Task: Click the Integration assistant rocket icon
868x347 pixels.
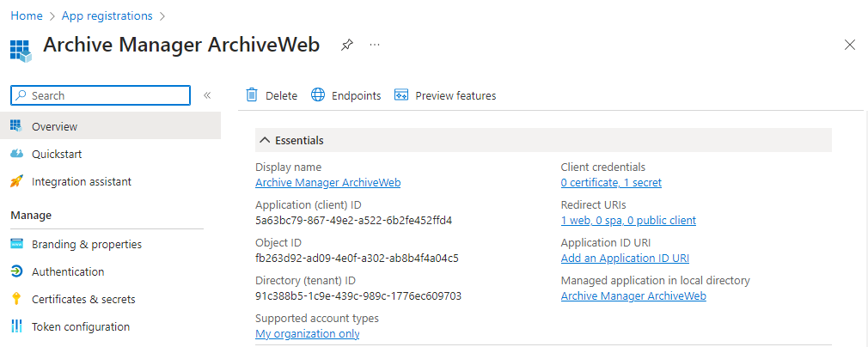Action: coord(16,181)
